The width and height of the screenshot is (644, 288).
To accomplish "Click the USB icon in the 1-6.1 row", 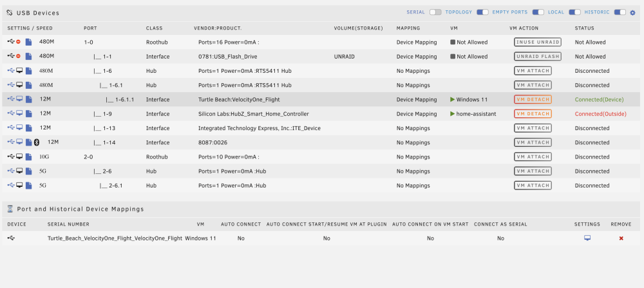I will pos(11,85).
